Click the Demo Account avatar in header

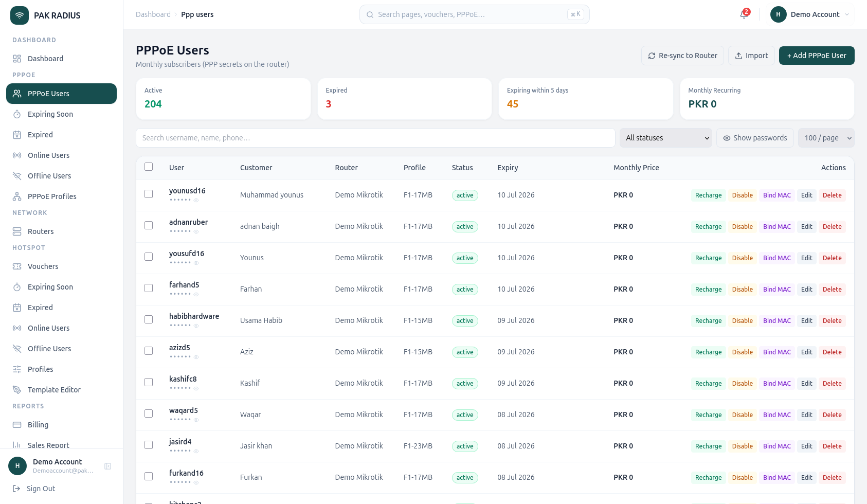[x=778, y=14]
